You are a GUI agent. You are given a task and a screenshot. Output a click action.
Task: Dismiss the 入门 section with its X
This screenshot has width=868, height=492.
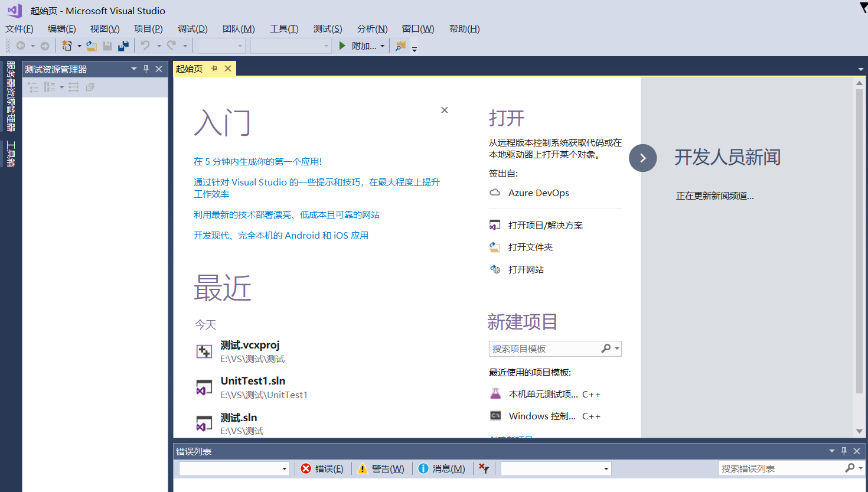point(445,110)
